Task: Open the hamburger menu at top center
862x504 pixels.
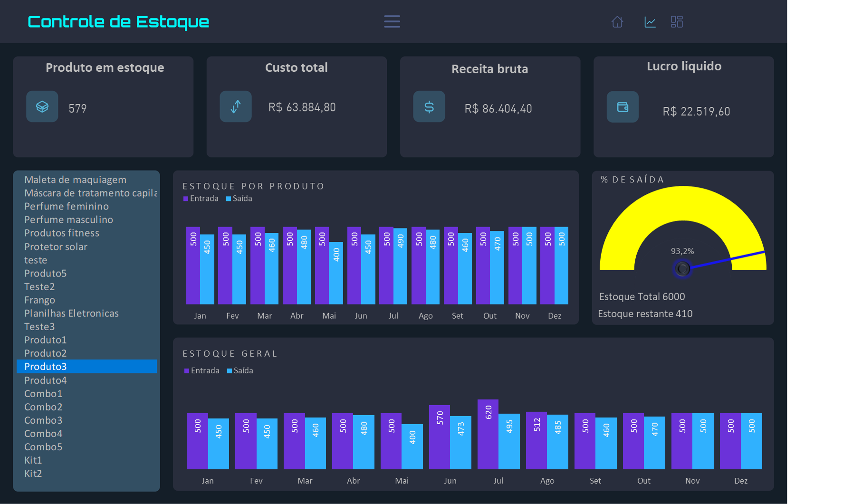Action: (x=392, y=21)
